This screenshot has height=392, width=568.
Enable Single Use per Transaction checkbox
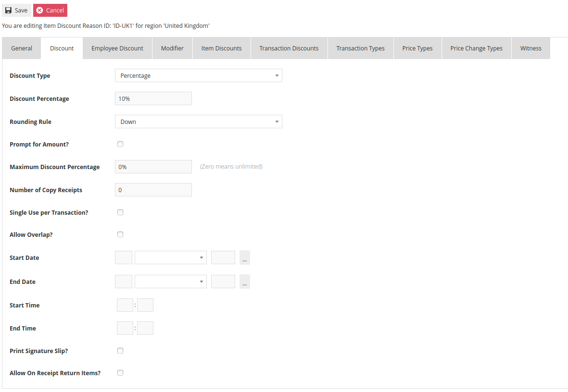coord(120,212)
